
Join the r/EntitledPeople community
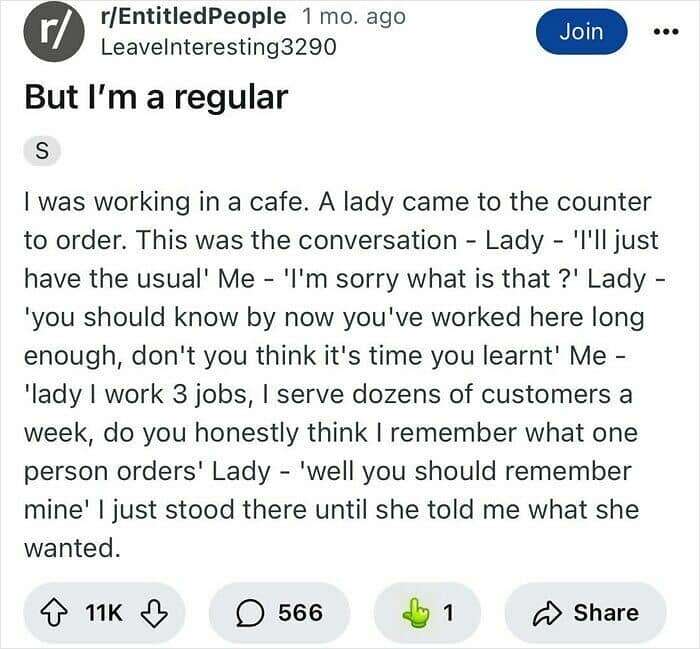580,31
